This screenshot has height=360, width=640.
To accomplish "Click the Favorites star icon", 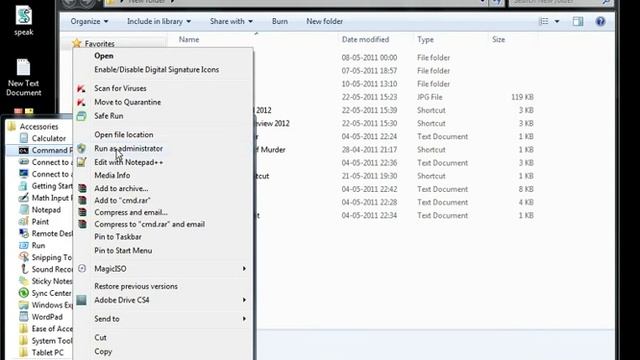I will click(x=76, y=43).
